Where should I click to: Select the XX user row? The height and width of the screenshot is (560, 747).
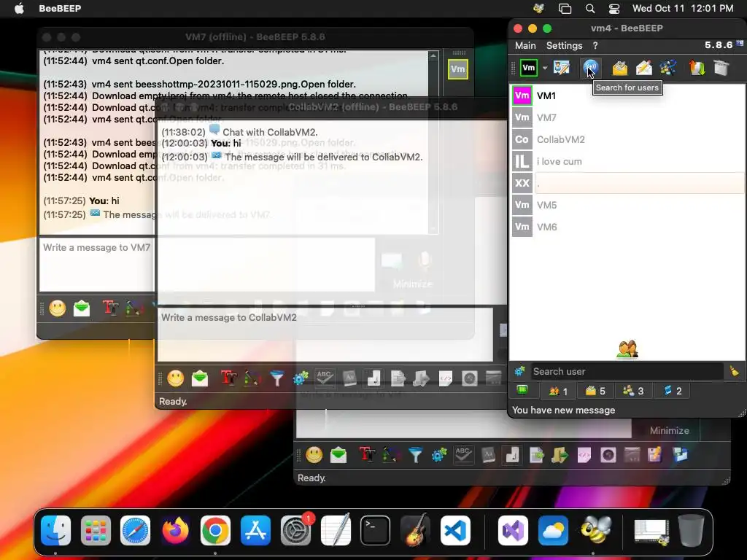point(627,183)
